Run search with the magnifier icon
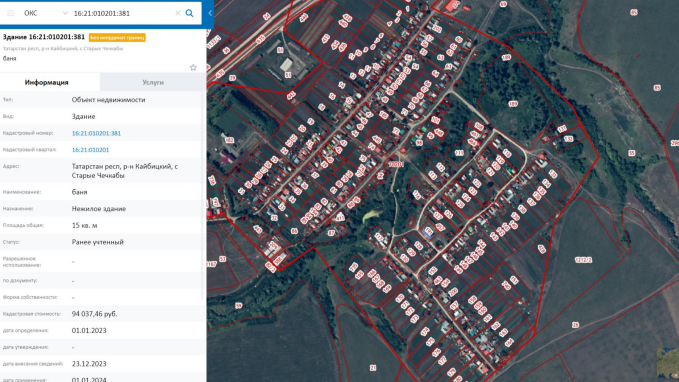The image size is (679, 382). point(189,13)
